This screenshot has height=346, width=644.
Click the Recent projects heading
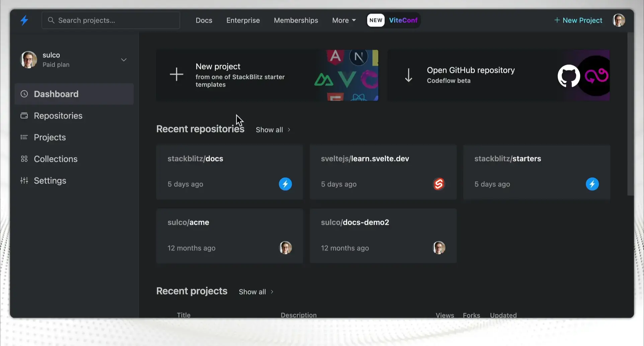coord(192,291)
